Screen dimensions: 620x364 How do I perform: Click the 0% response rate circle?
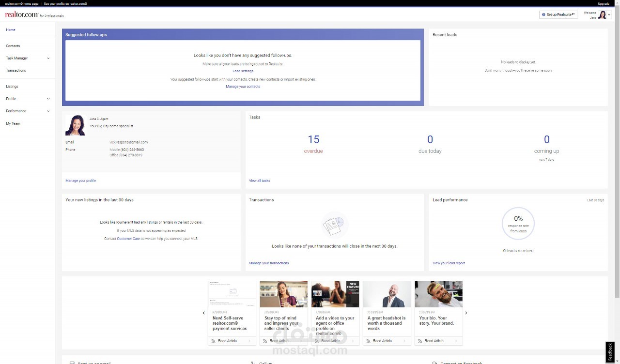(x=518, y=224)
